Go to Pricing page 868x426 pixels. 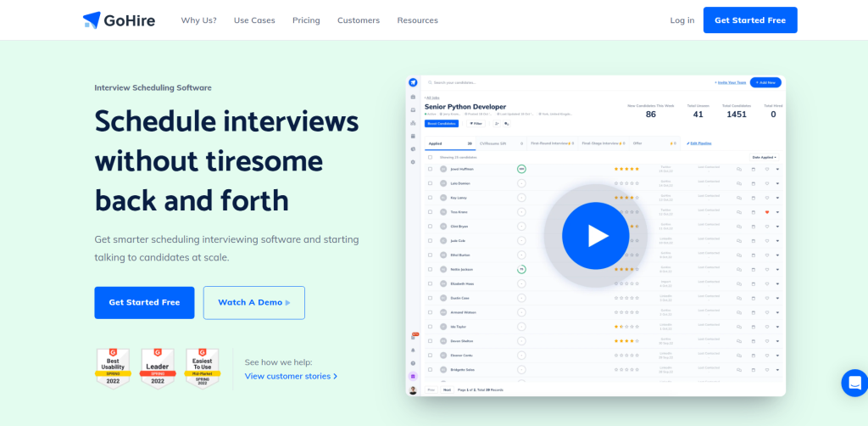click(306, 20)
